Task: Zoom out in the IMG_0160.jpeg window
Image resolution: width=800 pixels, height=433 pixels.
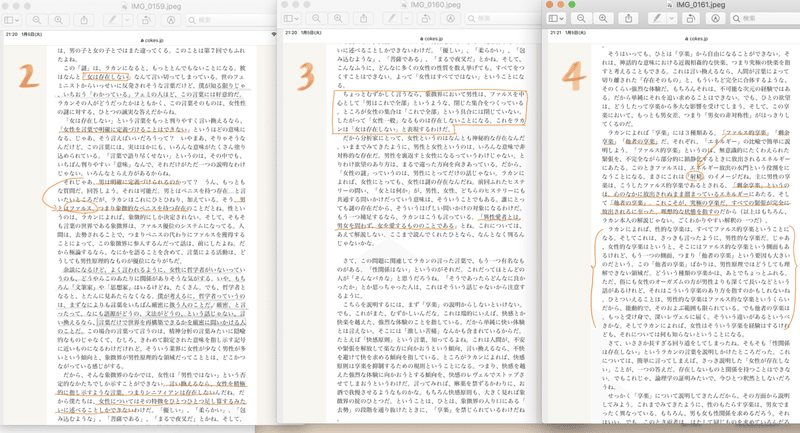Action: coord(316,18)
